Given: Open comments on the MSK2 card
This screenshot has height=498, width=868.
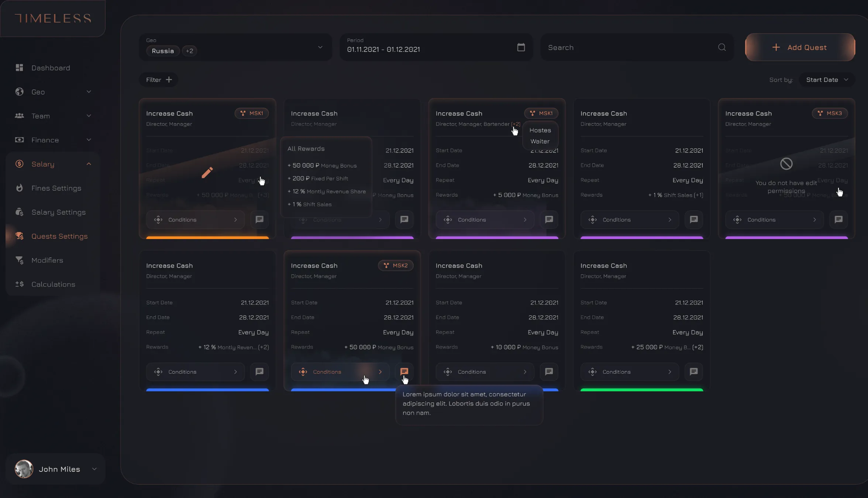Looking at the screenshot, I should pos(404,371).
